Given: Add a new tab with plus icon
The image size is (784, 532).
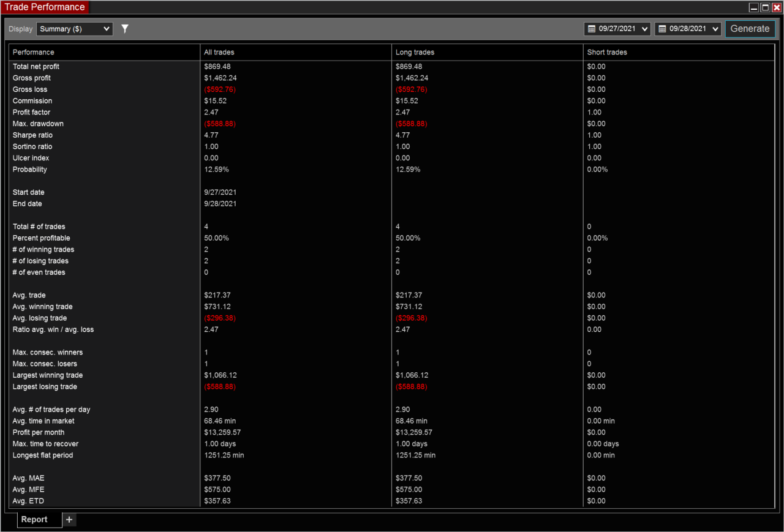Looking at the screenshot, I should pyautogui.click(x=69, y=519).
